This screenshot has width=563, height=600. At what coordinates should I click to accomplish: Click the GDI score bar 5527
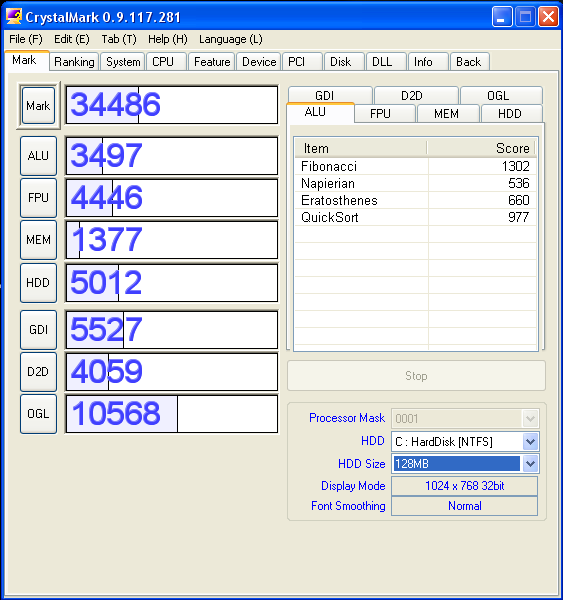[172, 329]
